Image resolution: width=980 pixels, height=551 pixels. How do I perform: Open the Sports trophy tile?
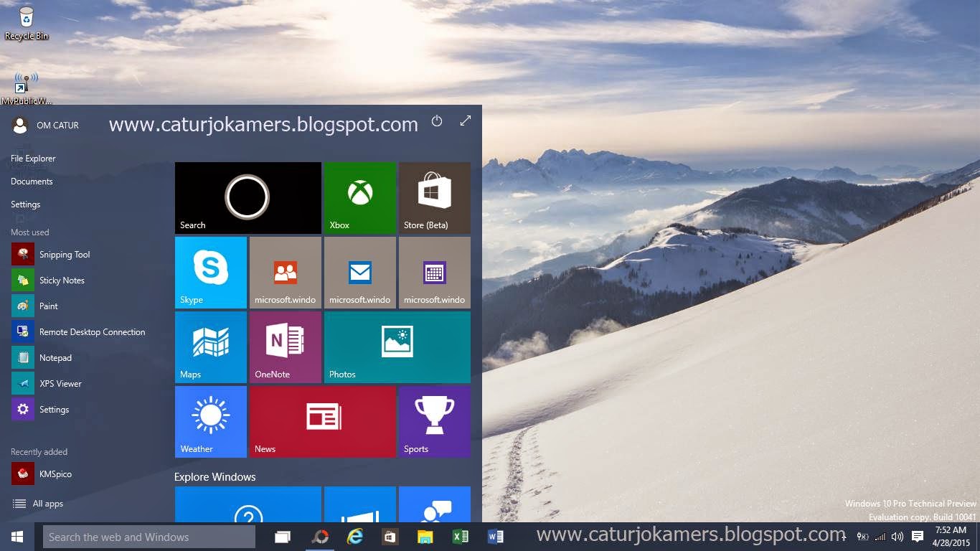coord(434,422)
